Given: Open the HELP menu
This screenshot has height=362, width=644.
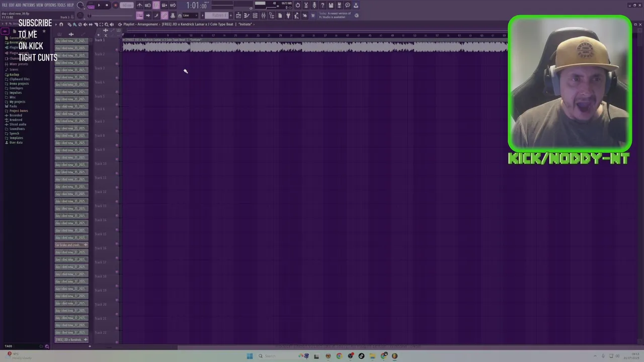Looking at the screenshot, I should tap(70, 5).
